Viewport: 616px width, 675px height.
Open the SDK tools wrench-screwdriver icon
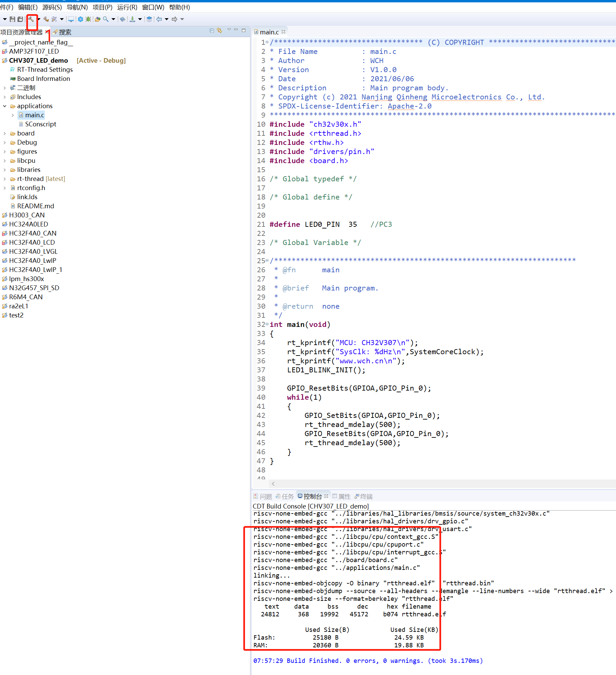point(54,19)
